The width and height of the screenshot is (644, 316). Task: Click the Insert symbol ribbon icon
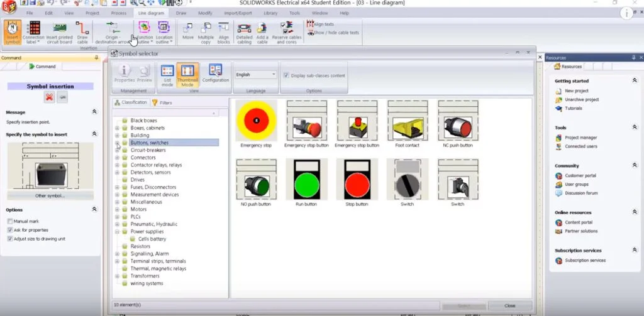pyautogui.click(x=13, y=33)
